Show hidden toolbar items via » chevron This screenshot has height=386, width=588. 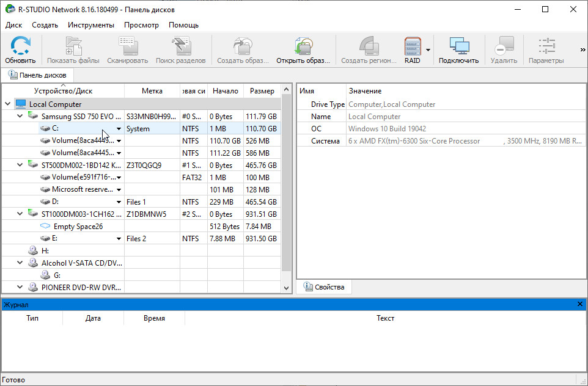pos(582,50)
